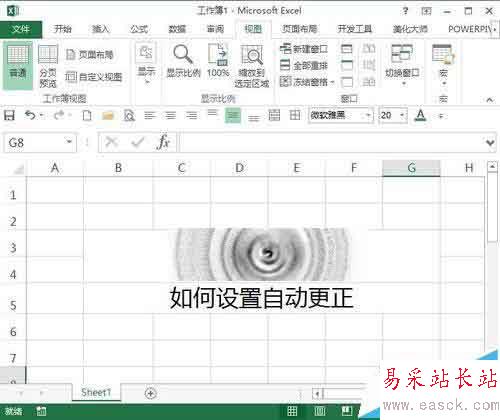The image size is (500, 420).
Task: Switch to the Home (开始) tab
Action: point(63,29)
